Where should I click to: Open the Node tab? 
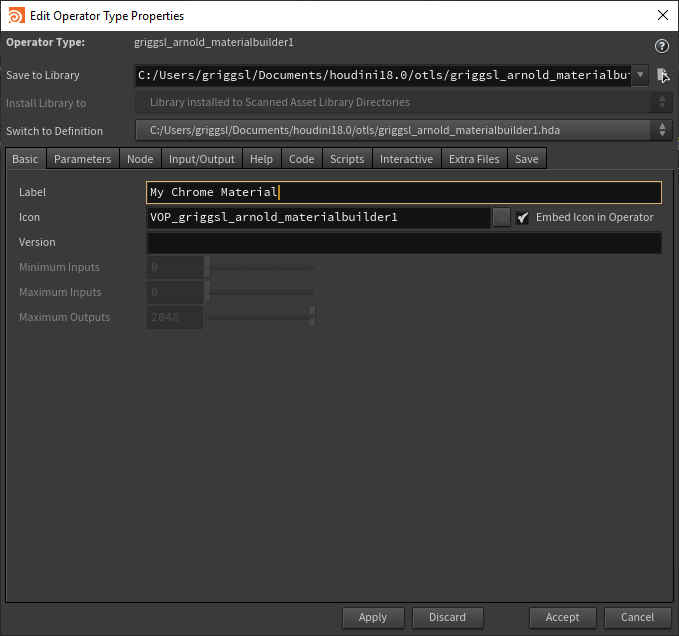[x=140, y=159]
